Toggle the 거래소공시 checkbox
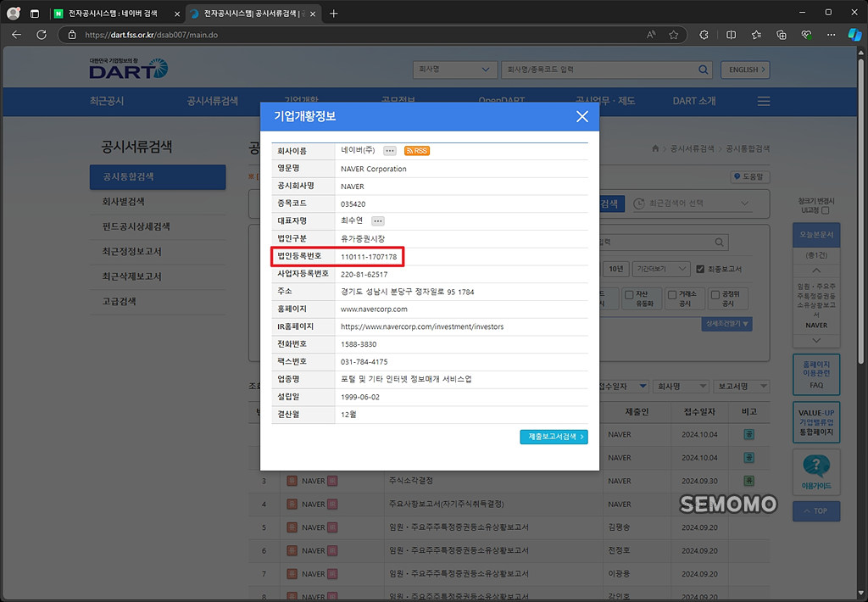Screen dimensions: 868x602 pos(672,295)
